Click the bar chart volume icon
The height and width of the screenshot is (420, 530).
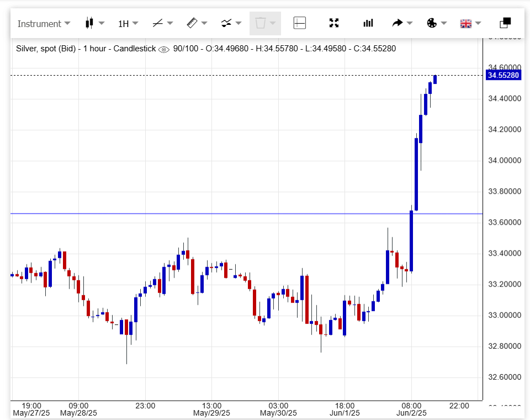tap(368, 23)
